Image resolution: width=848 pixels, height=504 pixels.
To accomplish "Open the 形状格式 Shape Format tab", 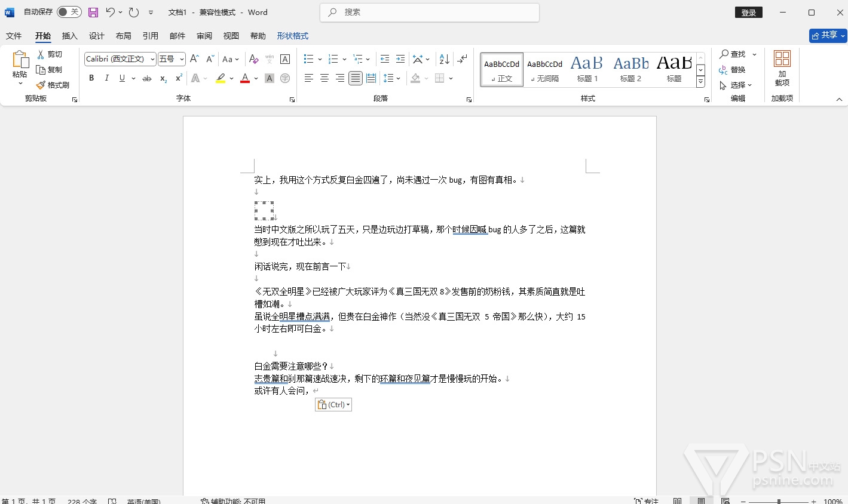I will [293, 36].
